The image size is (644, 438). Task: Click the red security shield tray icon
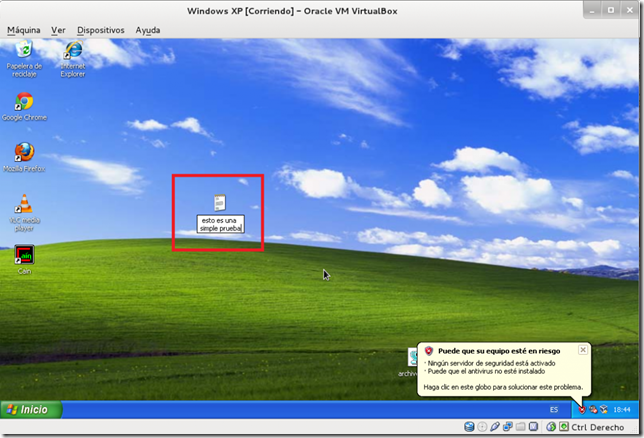click(x=582, y=409)
